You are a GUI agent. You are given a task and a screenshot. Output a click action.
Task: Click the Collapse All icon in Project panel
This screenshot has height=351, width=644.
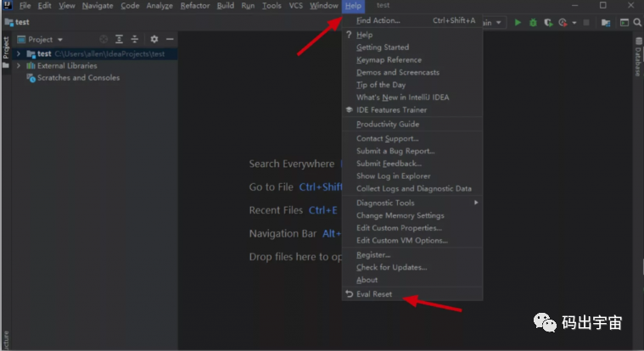(x=135, y=39)
